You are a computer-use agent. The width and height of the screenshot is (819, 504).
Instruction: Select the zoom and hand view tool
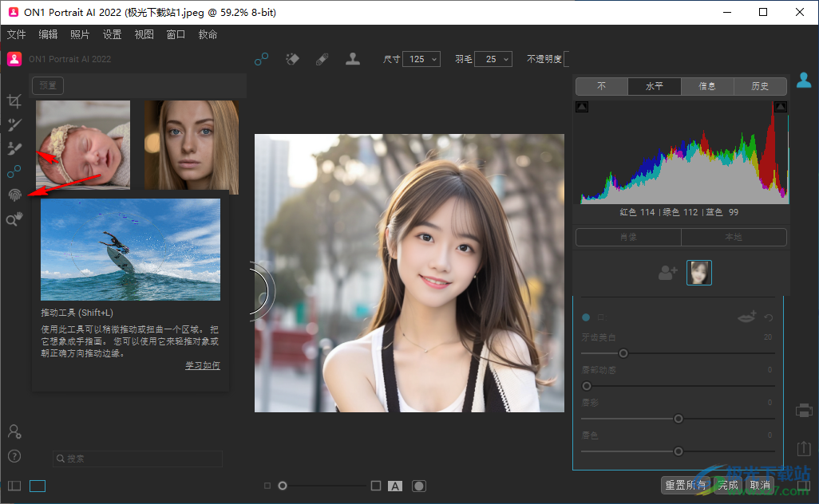tap(14, 219)
